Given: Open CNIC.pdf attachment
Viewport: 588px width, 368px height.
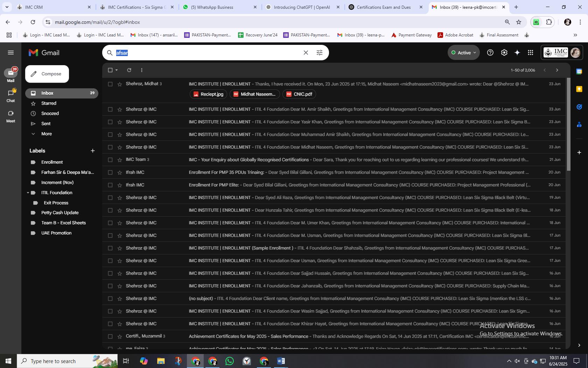Looking at the screenshot, I should pyautogui.click(x=299, y=94).
